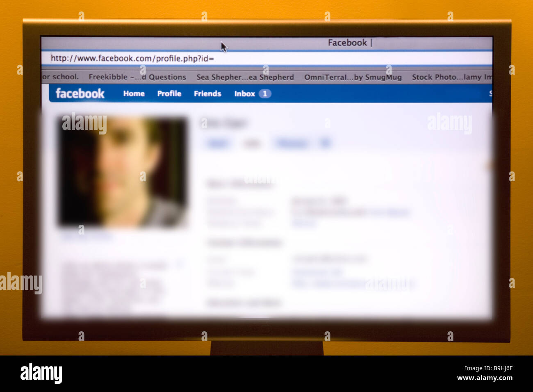The image size is (533, 392).
Task: Open the Inbox navigation item
Action: 245,93
